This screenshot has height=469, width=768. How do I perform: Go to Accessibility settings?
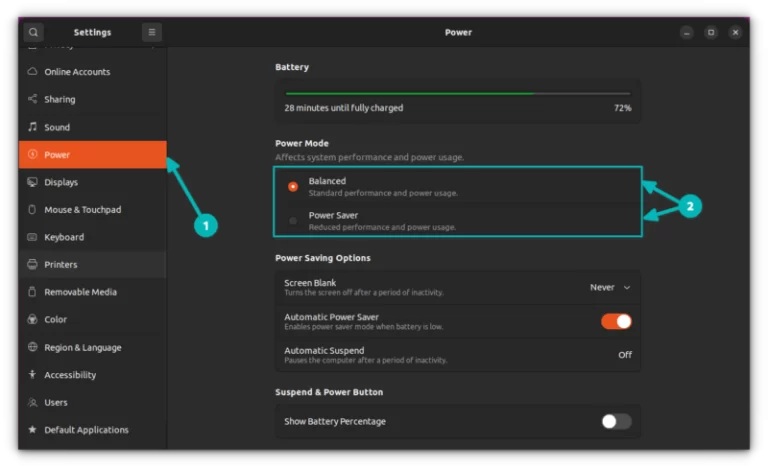(93, 375)
